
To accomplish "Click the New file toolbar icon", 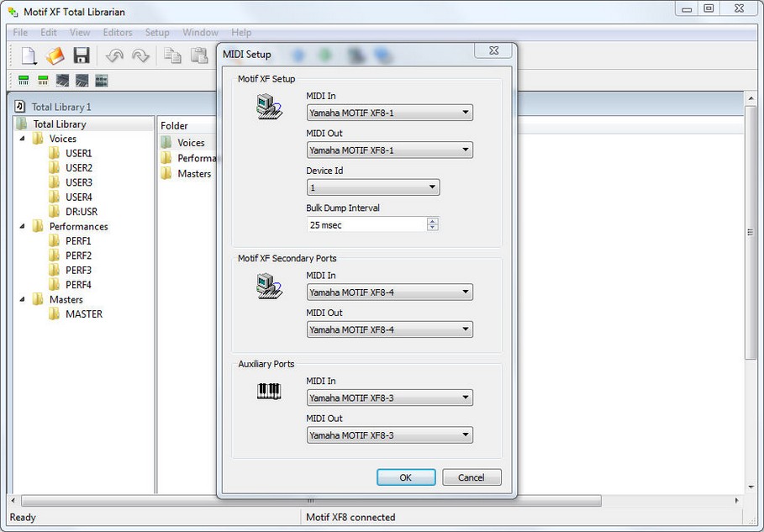I will tap(29, 56).
